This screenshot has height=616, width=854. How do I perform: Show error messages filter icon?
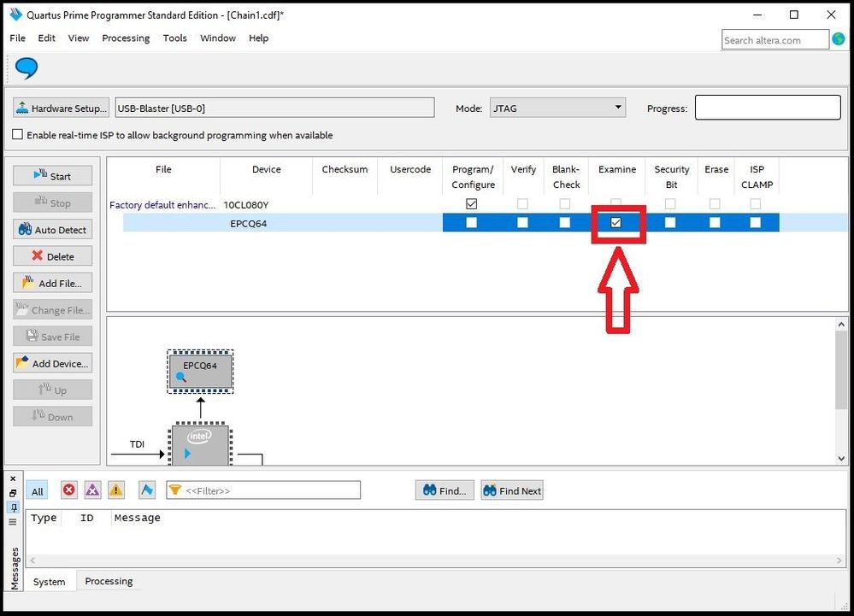(69, 490)
